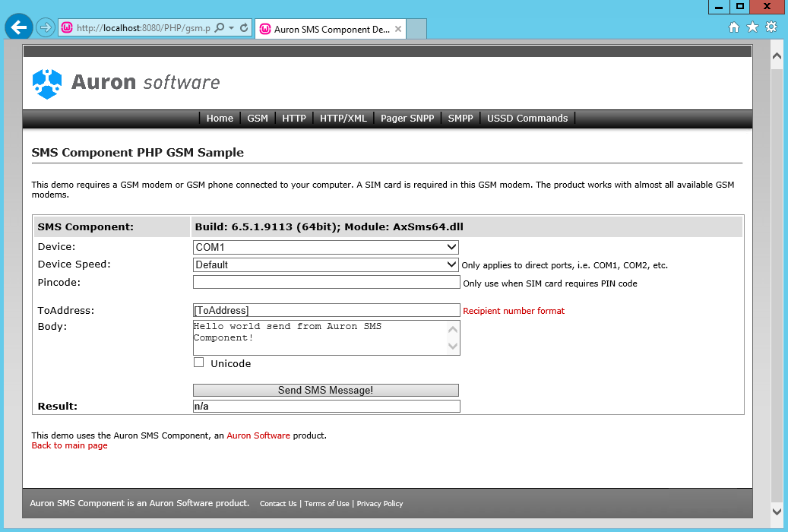
Task: Click the address bar search magnifier icon
Action: 220,27
